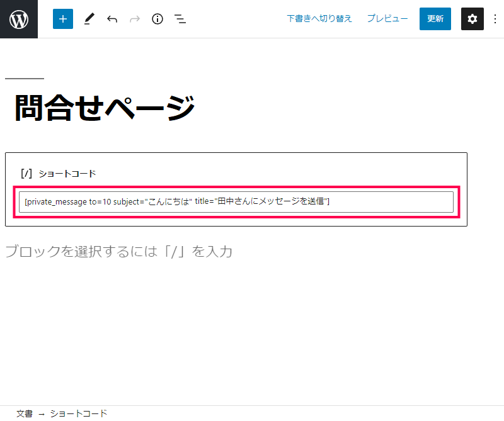Select the pencil Tools icon

point(89,19)
